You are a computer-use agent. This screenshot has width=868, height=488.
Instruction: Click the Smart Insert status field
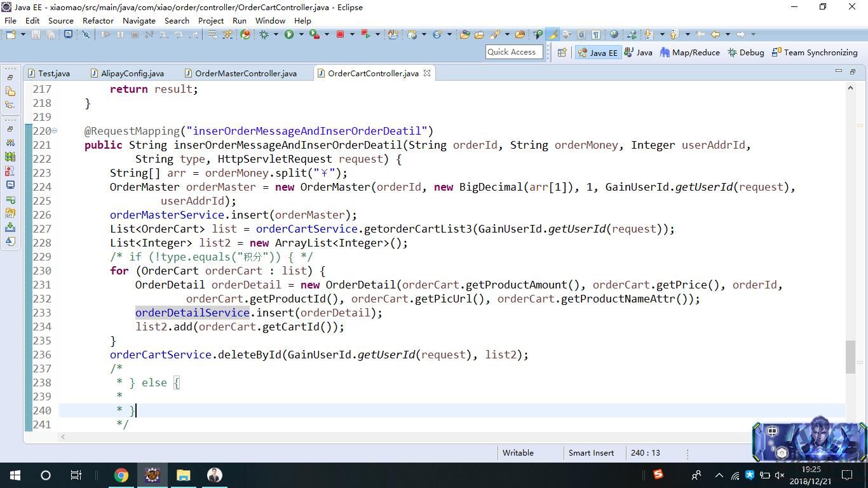pos(591,453)
